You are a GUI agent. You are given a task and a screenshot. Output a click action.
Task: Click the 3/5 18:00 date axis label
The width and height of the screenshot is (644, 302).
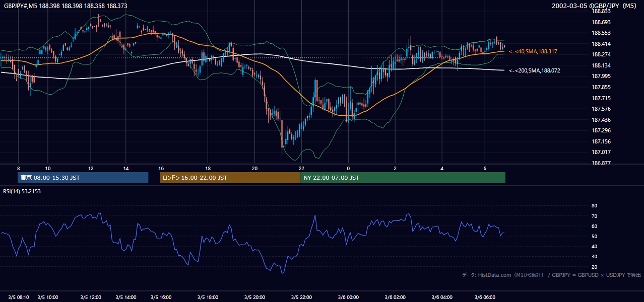coord(208,297)
